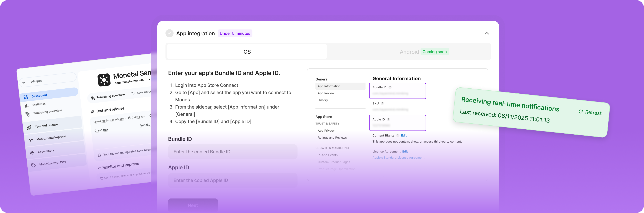The image size is (644, 213).
Task: Click the refresh arrow icon in notification card
Action: coord(581,111)
